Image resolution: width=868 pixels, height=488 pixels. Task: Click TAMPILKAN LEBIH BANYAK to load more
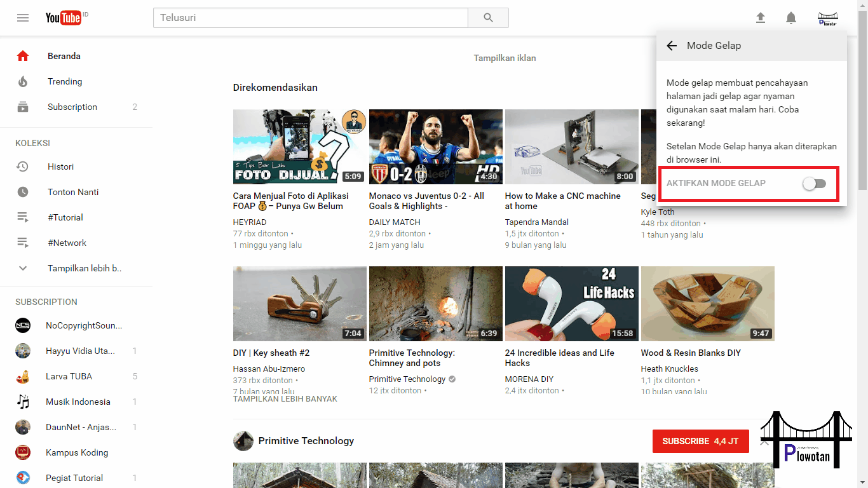[x=285, y=398]
